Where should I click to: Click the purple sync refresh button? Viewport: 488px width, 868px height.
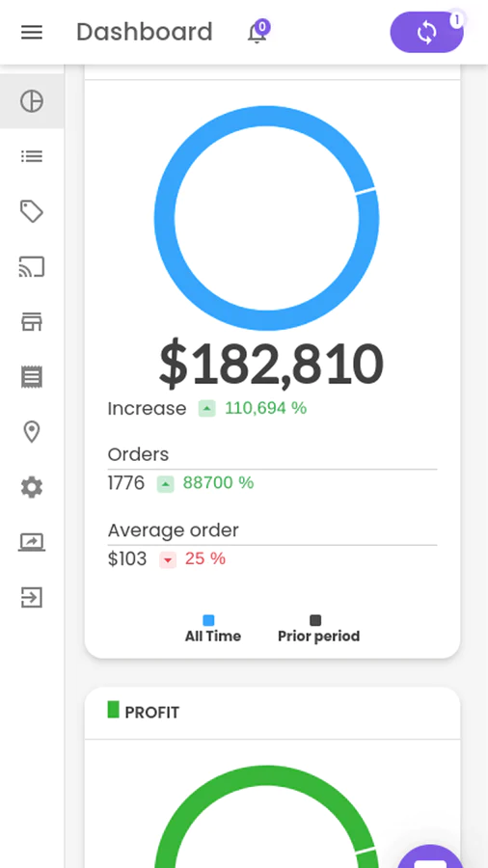click(426, 33)
